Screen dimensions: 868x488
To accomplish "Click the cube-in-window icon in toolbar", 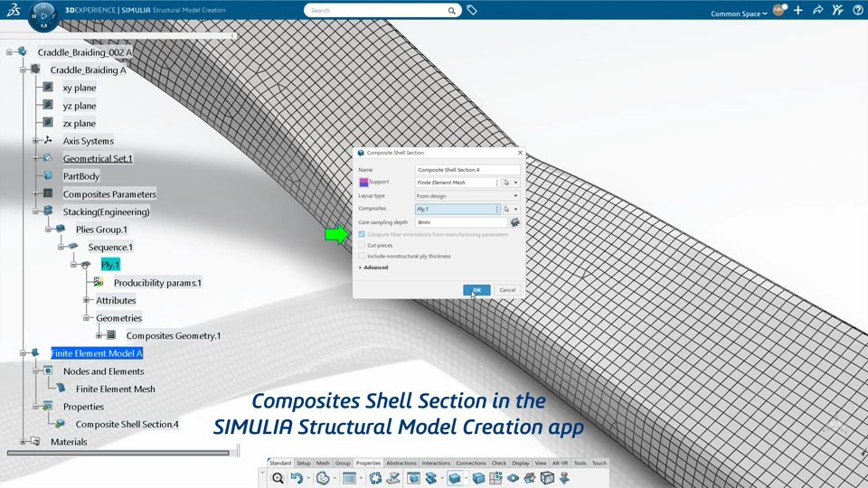I will click(x=413, y=478).
